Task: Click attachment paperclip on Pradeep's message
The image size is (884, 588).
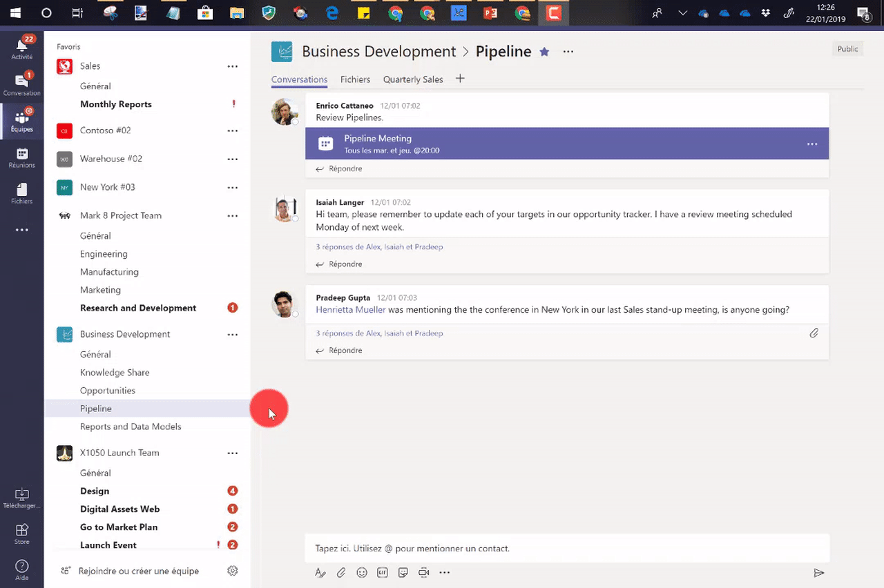Action: [x=814, y=333]
